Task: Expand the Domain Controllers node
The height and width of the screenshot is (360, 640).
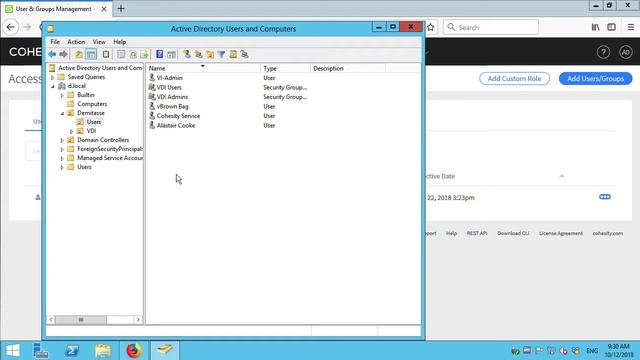Action: [x=62, y=140]
